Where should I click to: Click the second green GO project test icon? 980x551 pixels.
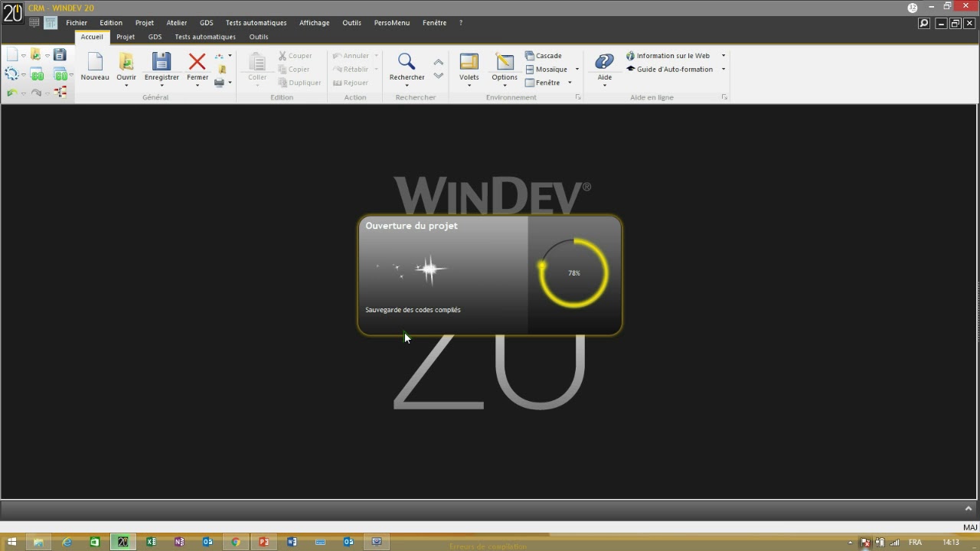pos(60,75)
